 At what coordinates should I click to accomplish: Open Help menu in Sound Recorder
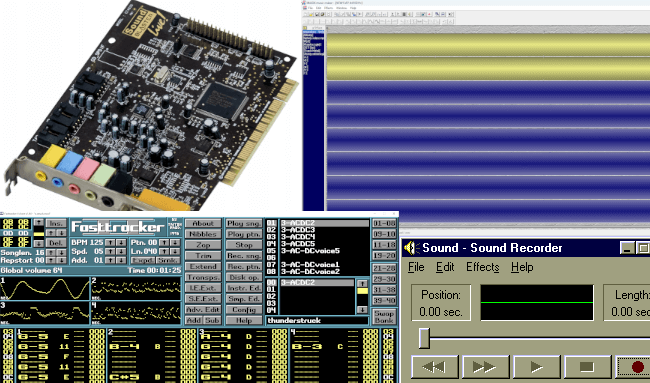[x=522, y=267]
